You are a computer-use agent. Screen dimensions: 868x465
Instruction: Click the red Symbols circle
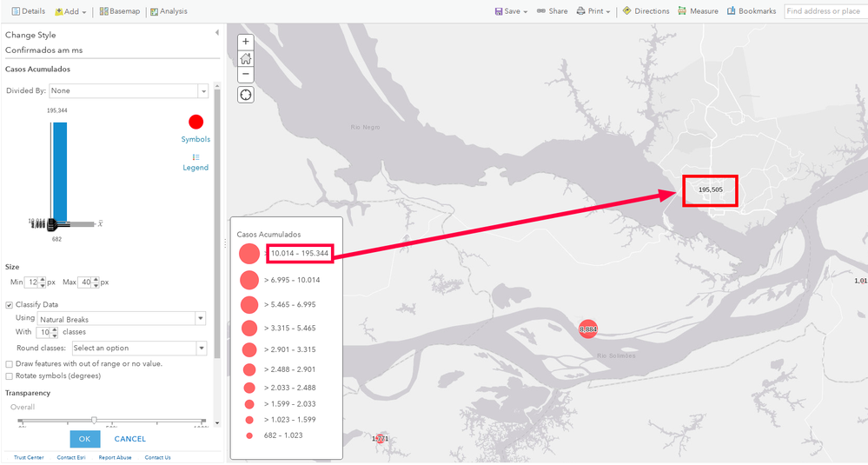pos(196,122)
